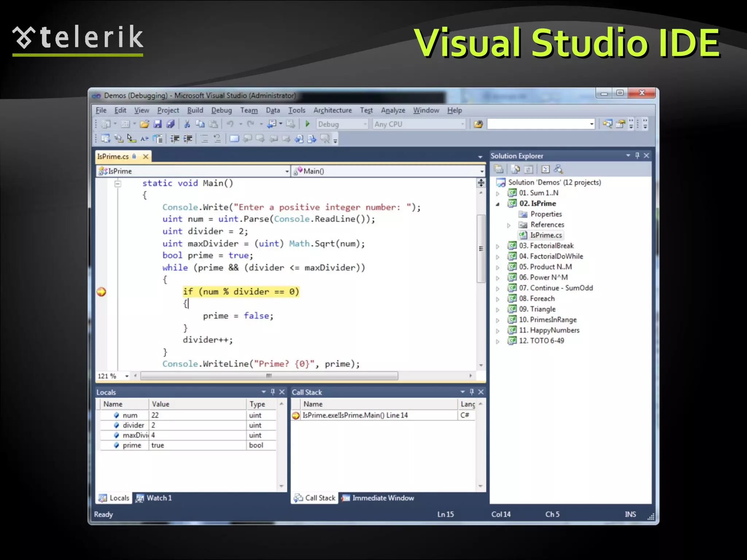The height and width of the screenshot is (560, 747).
Task: Select the Locals tab at the bottom
Action: coord(114,498)
